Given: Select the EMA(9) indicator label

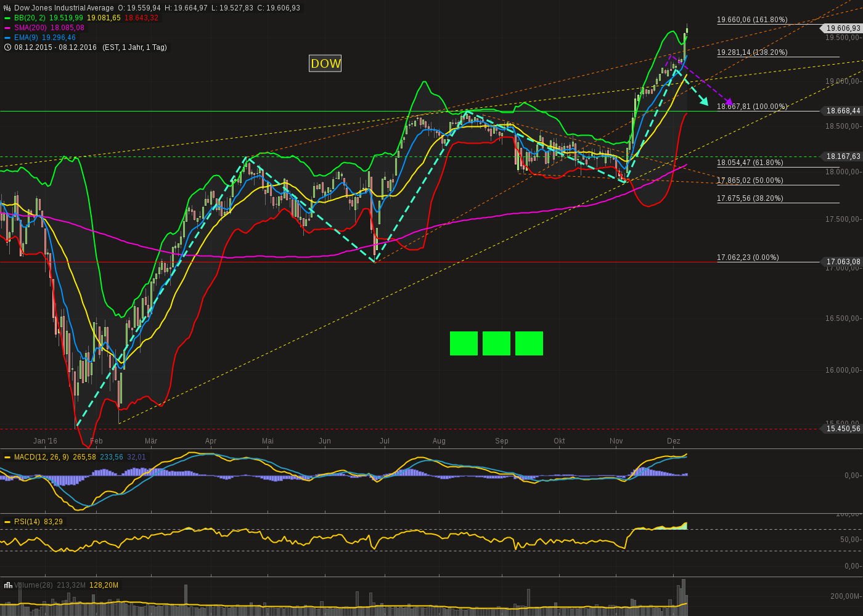Looking at the screenshot, I should (27, 38).
